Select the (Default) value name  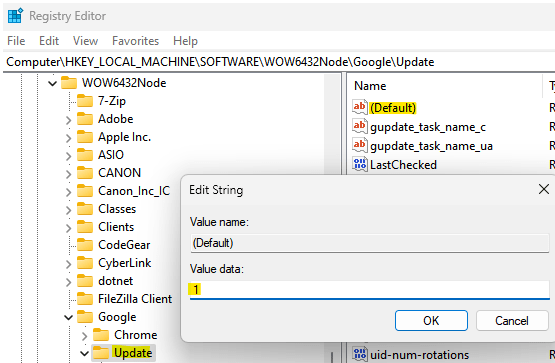393,108
